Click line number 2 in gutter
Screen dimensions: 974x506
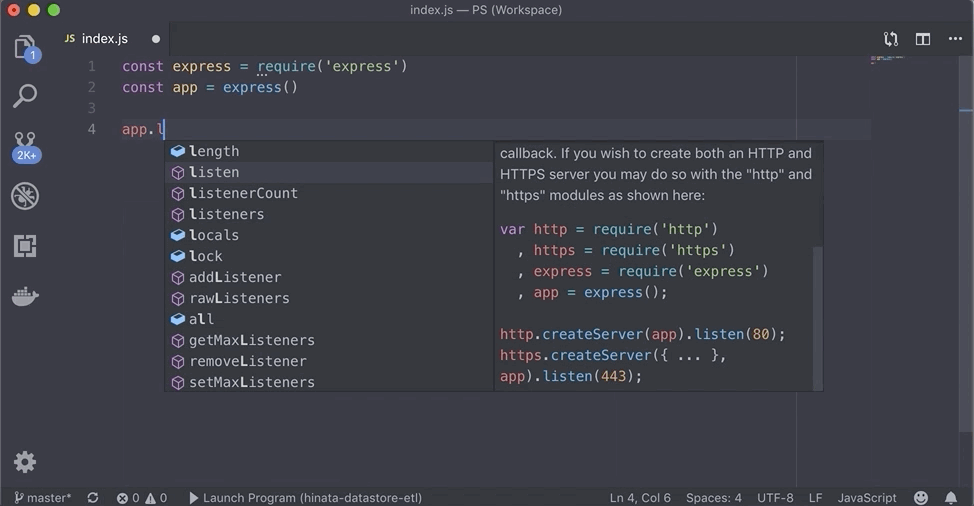point(91,88)
